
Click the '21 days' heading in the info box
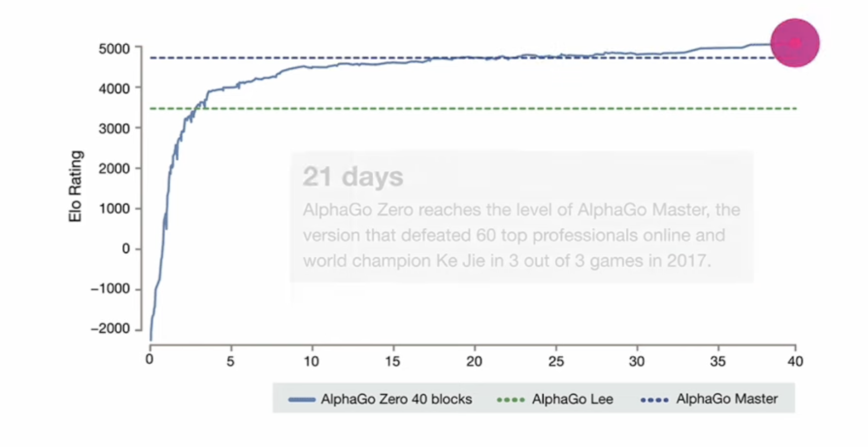(353, 177)
